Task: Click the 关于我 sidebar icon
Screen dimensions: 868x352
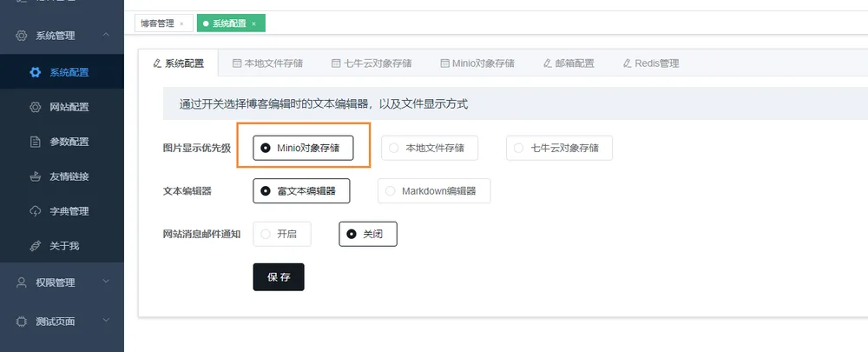Action: point(35,246)
